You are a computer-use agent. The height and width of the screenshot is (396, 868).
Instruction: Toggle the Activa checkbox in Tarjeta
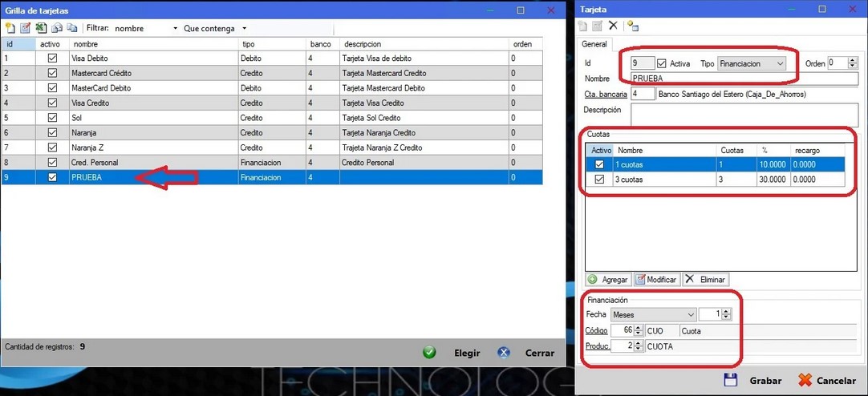[x=662, y=63]
